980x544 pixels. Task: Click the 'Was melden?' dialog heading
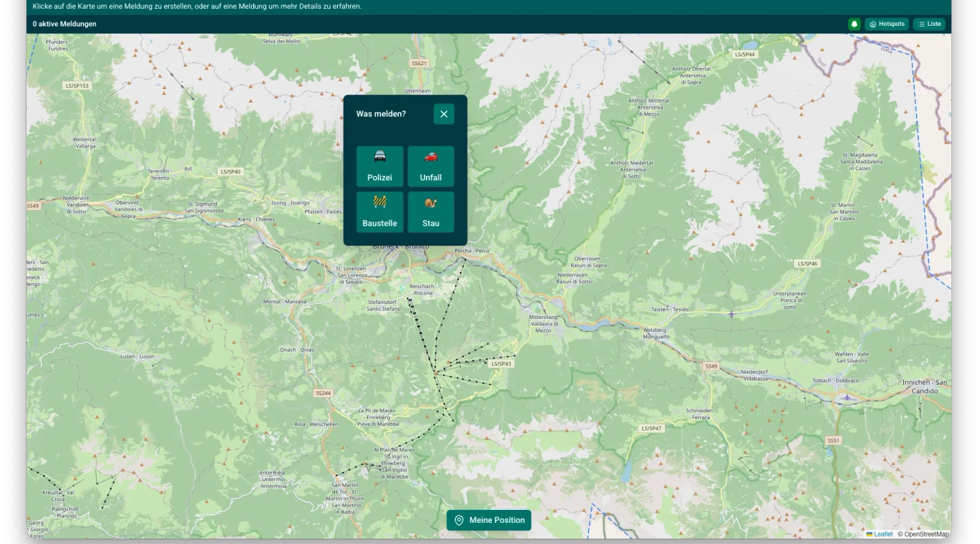point(381,114)
